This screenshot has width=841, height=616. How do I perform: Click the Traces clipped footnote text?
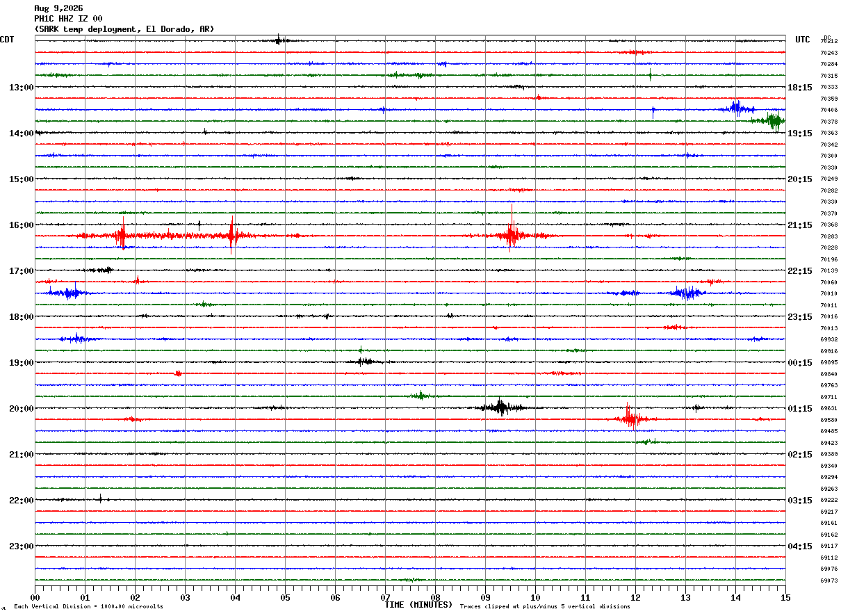point(545,607)
